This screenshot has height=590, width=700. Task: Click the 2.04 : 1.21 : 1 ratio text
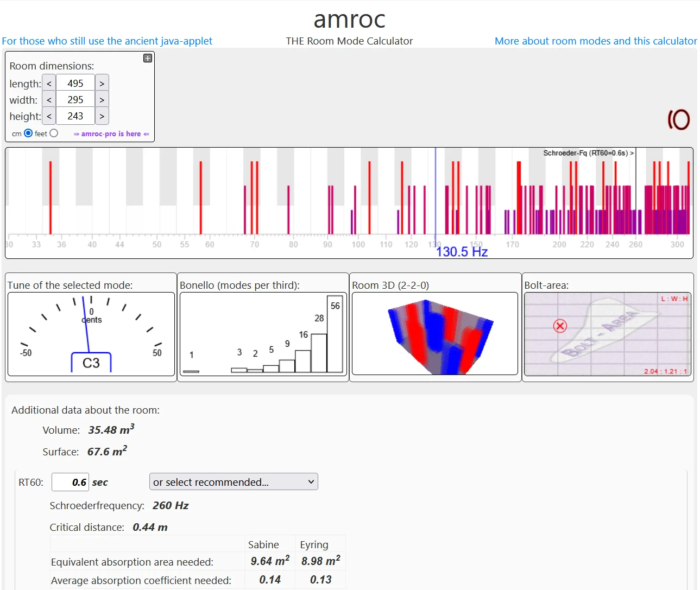point(666,371)
